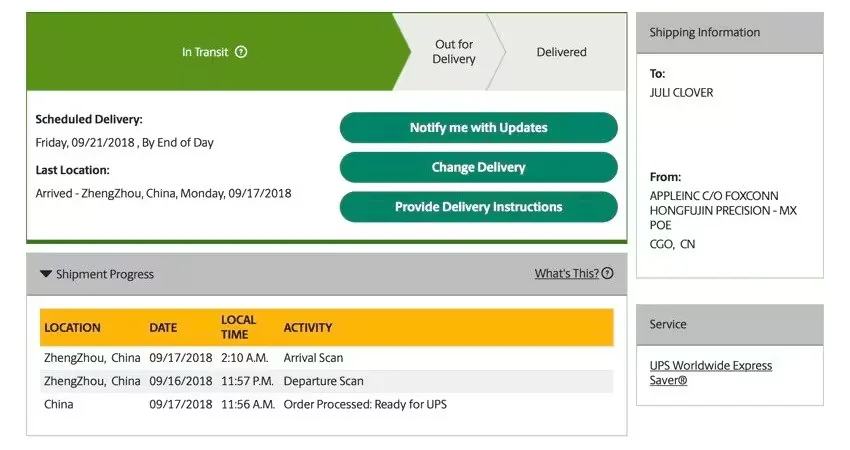Click Order Processed: Ready for UPS row
The image size is (850, 450).
tap(365, 405)
